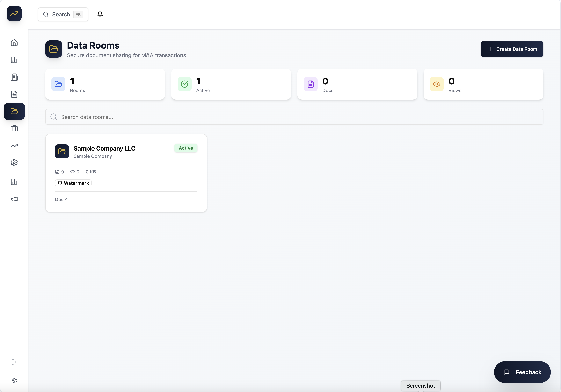This screenshot has width=561, height=392.
Task: Click the purple Docs stat icon
Action: [310, 84]
